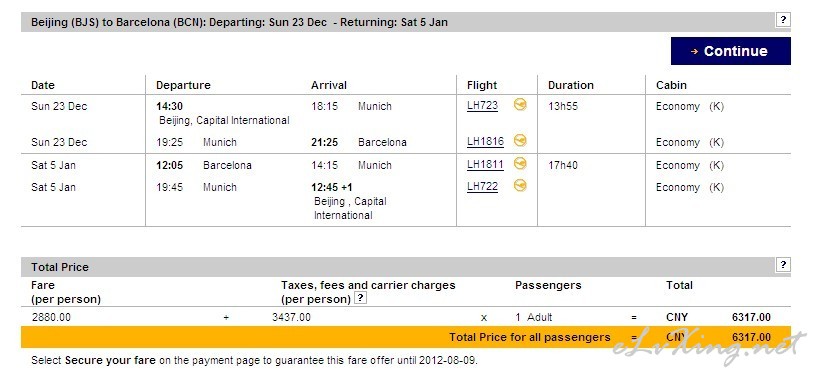
Task: Click help icon next to taxes and fees
Action: 360,298
